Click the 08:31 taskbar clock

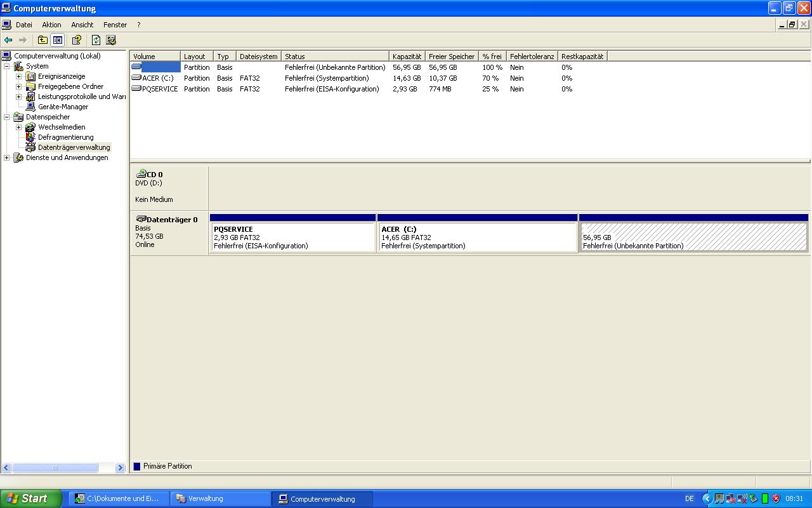tap(794, 498)
